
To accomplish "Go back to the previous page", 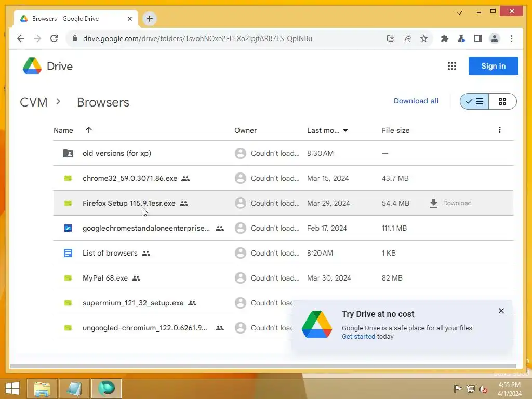I will click(21, 38).
